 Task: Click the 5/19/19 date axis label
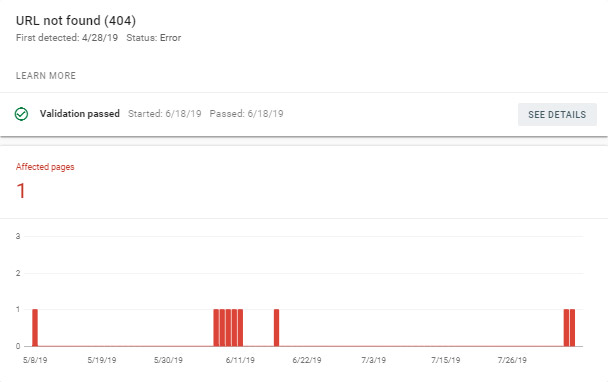102,360
